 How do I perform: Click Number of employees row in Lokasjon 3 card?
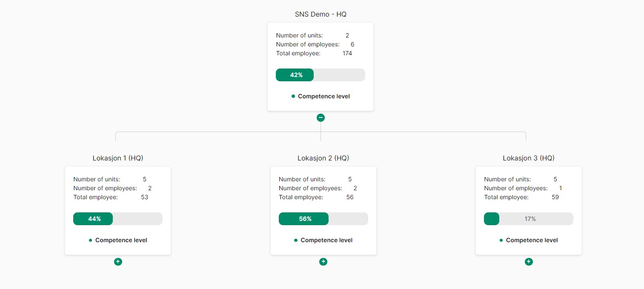(523, 189)
